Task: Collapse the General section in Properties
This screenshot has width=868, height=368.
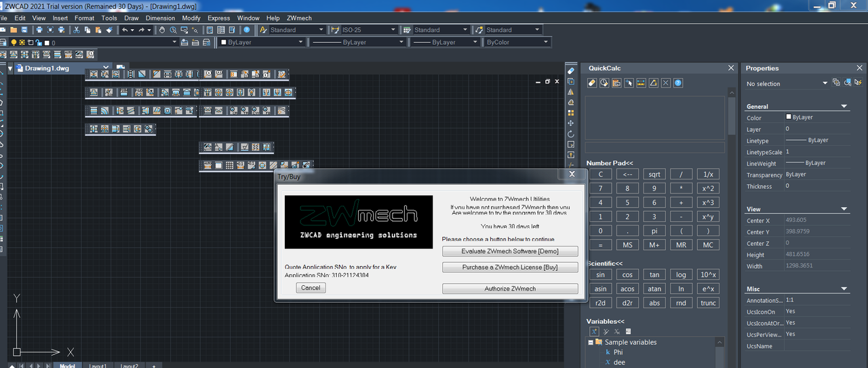Action: (x=844, y=107)
